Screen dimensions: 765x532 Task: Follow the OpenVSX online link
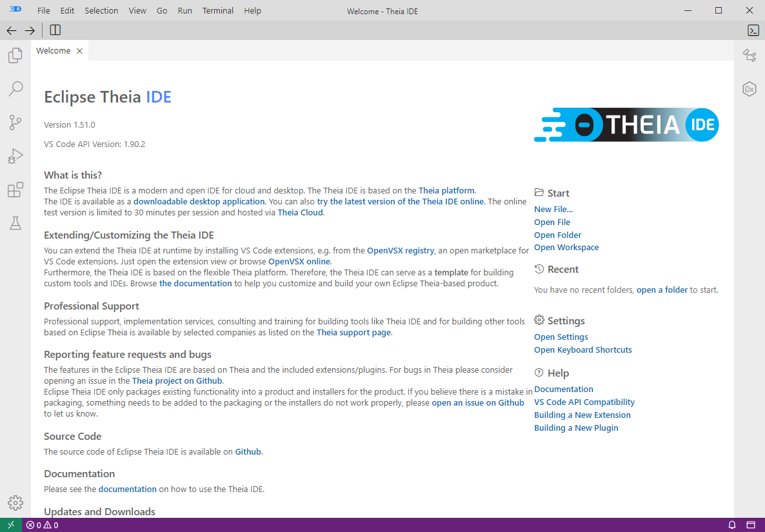click(299, 261)
